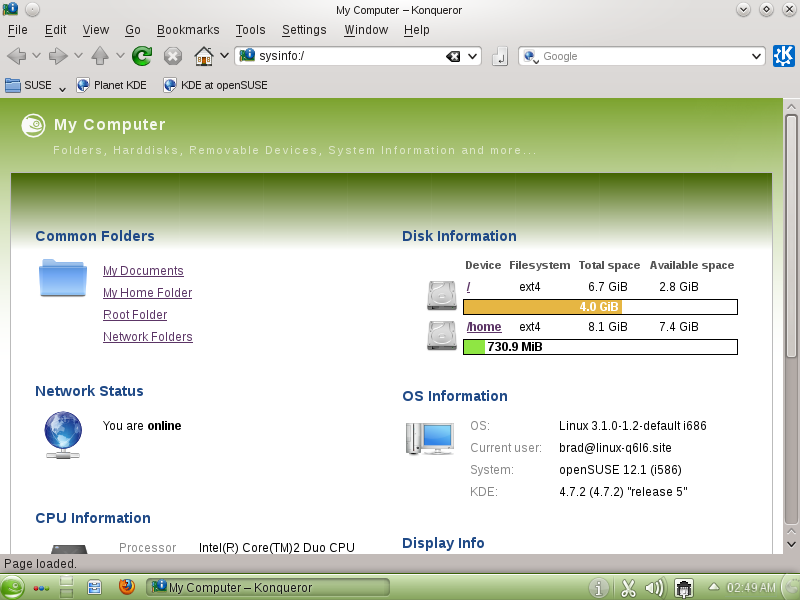This screenshot has width=800, height=600.
Task: Open the KDE at openSUSE bookmark
Action: 215,85
